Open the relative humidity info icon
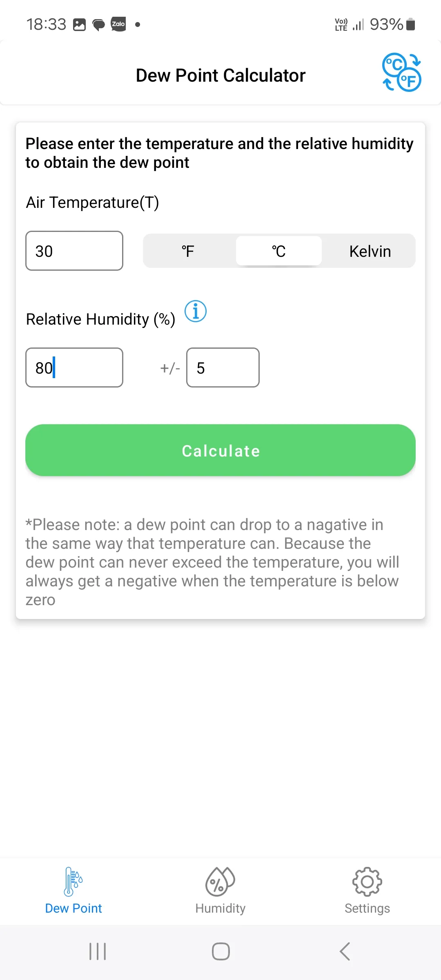441x980 pixels. click(x=196, y=312)
